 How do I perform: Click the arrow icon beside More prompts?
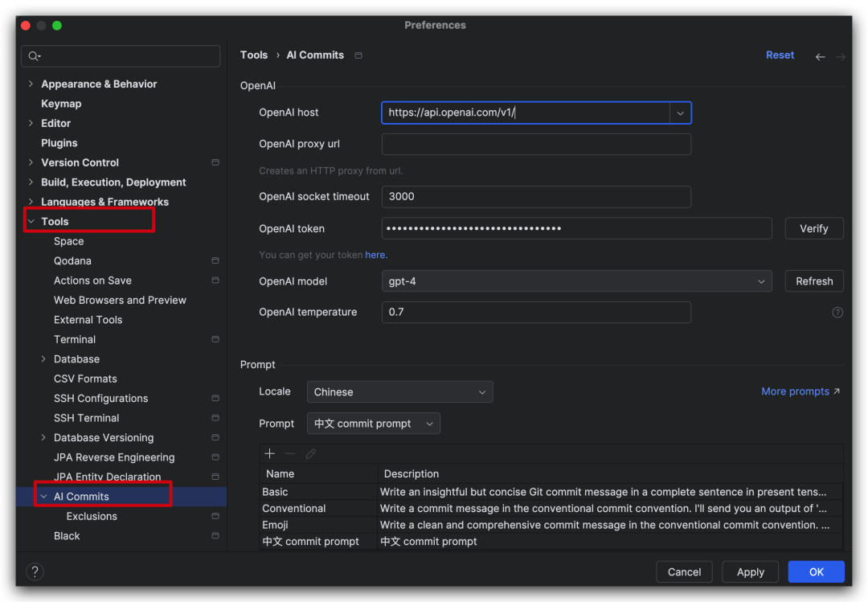pyautogui.click(x=837, y=391)
